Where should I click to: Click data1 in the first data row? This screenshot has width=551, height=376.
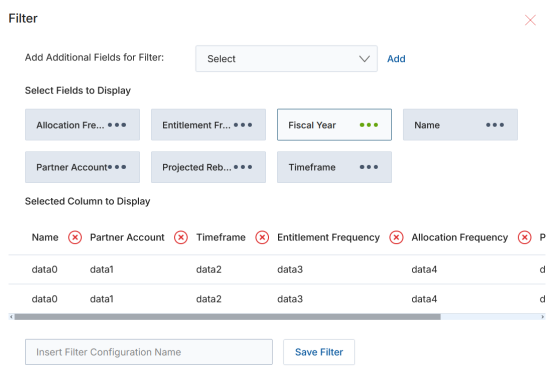102,270
